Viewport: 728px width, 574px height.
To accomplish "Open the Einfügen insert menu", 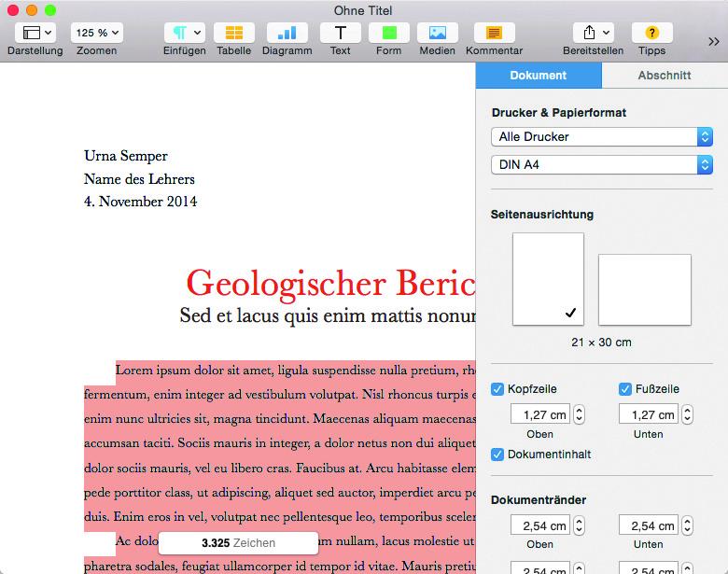I will 184,33.
